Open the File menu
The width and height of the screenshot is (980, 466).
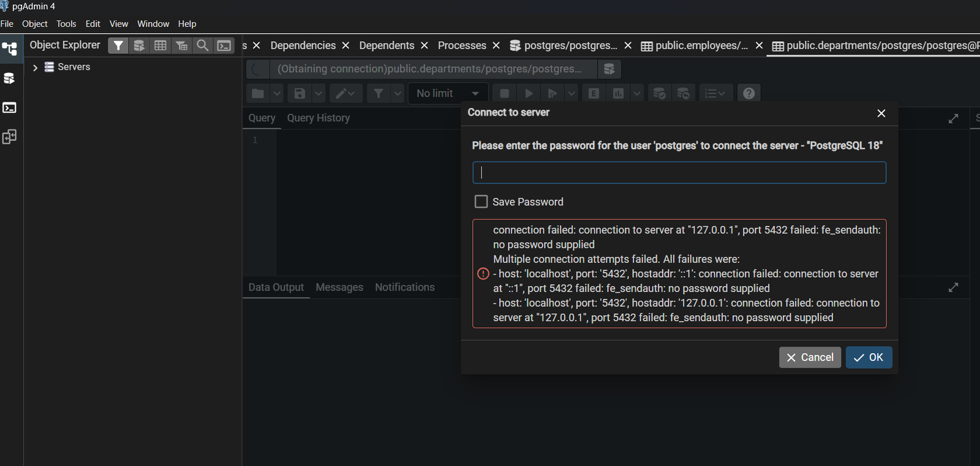pyautogui.click(x=7, y=24)
